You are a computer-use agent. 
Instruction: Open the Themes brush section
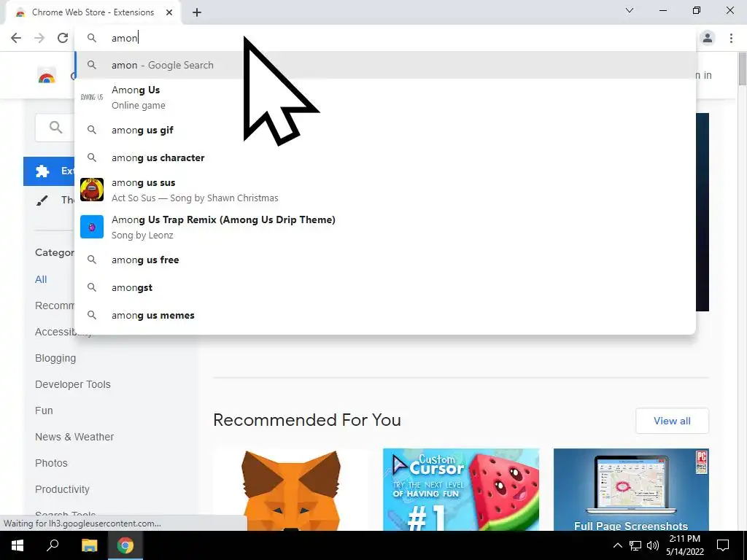49,201
